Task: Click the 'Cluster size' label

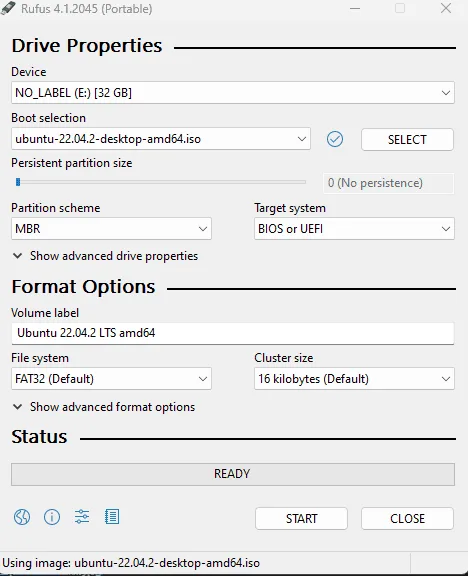Action: pyautogui.click(x=284, y=358)
